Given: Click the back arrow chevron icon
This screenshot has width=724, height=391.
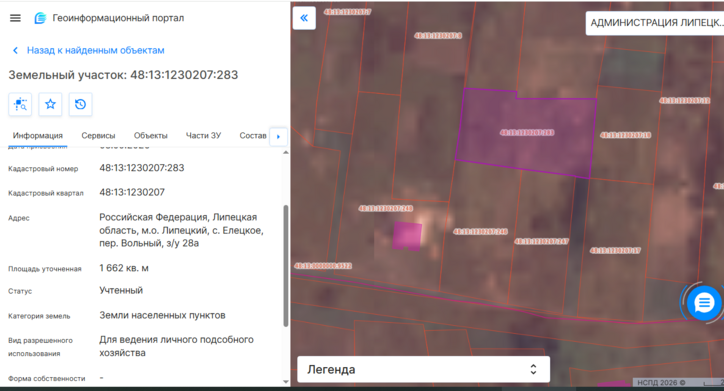Looking at the screenshot, I should pyautogui.click(x=15, y=50).
